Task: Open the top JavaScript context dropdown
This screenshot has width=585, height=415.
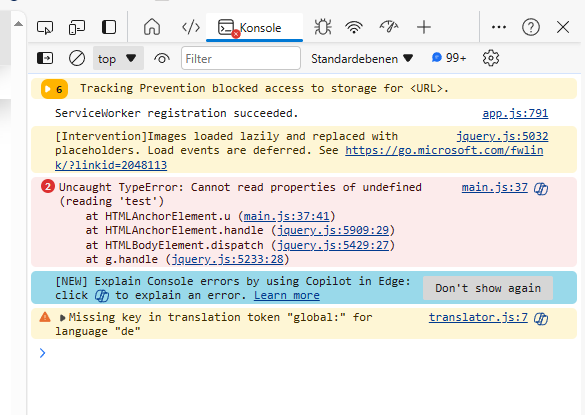Action: pos(118,58)
